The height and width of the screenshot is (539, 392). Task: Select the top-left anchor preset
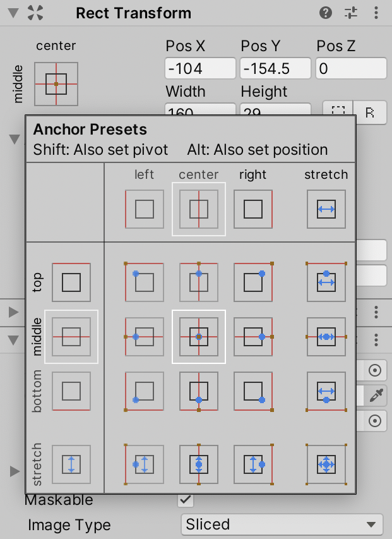click(145, 282)
